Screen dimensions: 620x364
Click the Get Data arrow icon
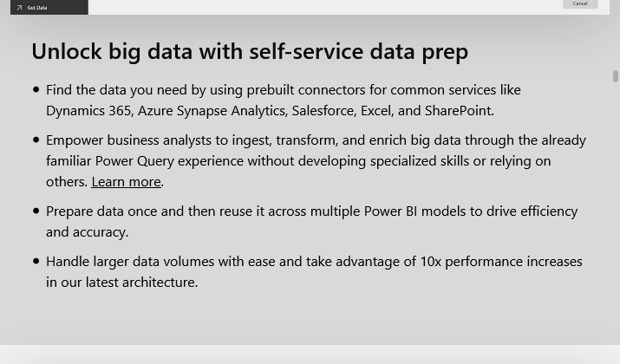coord(19,8)
